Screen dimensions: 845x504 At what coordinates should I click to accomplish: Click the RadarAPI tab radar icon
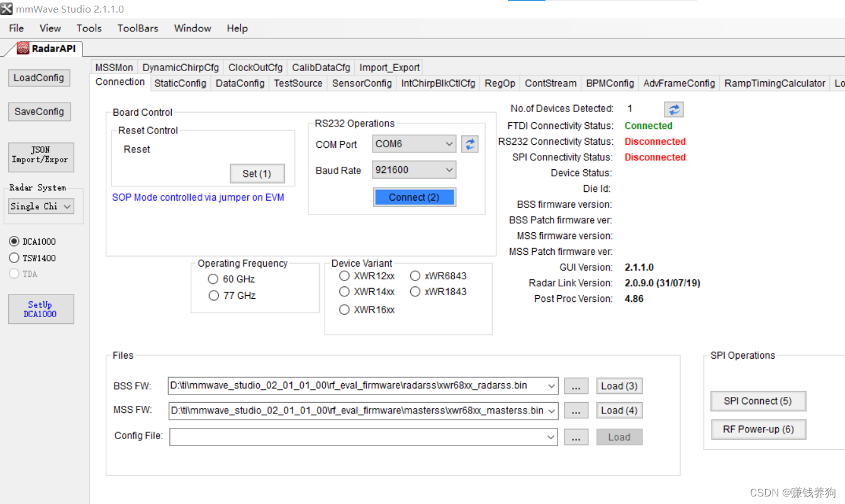tap(23, 48)
